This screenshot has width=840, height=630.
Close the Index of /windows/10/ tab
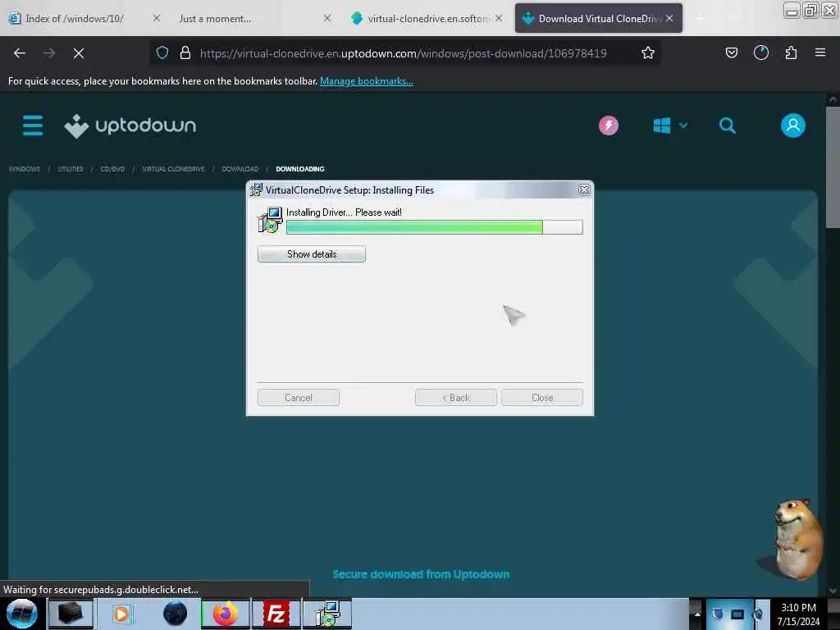(x=156, y=18)
